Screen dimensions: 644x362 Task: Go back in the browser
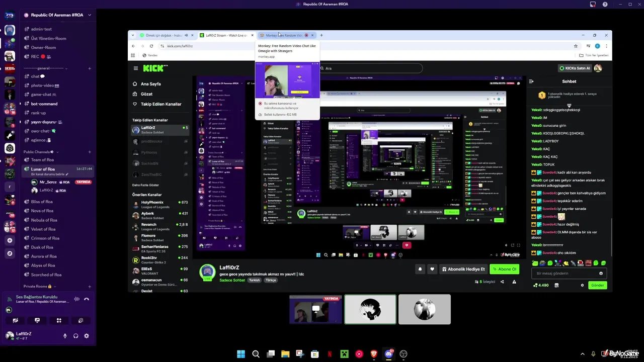(133, 46)
